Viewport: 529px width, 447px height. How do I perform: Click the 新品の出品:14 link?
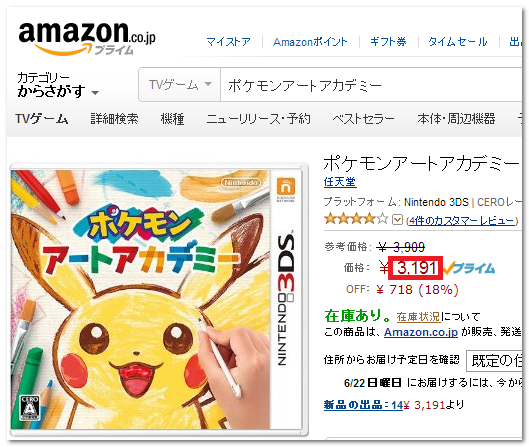(364, 405)
